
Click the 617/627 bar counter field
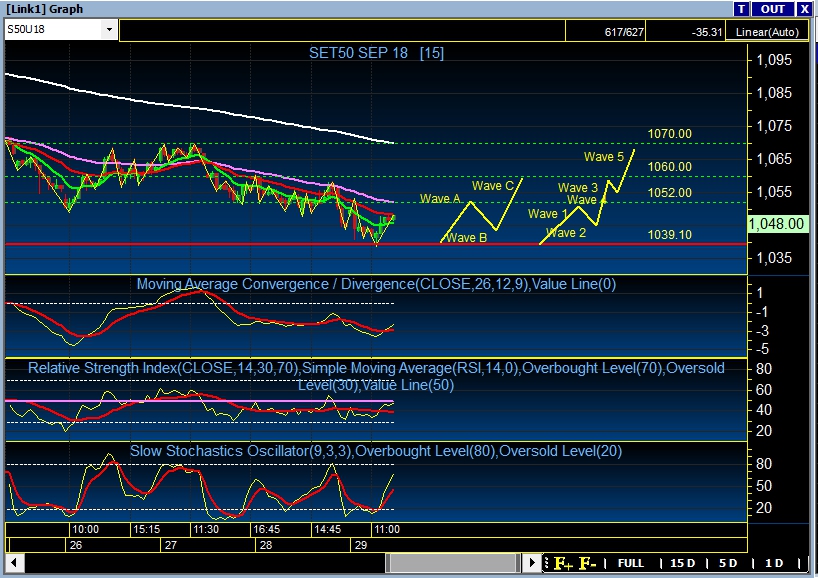coord(606,32)
